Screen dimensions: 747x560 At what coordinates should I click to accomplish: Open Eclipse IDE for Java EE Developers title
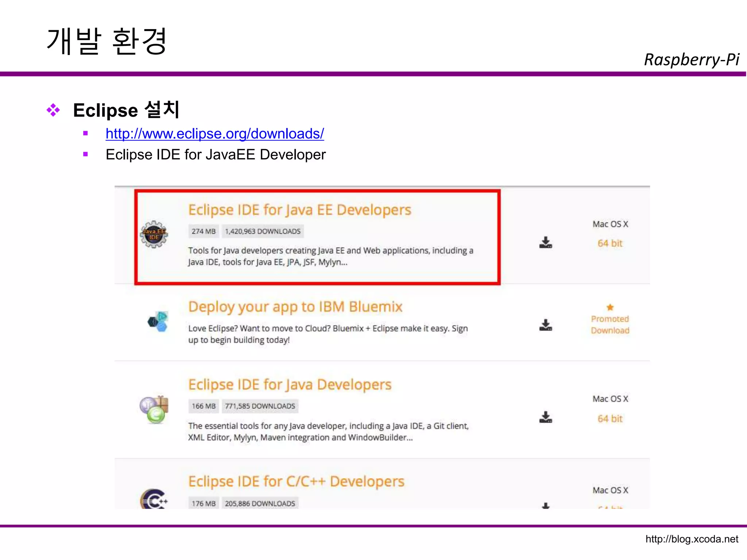coord(300,210)
